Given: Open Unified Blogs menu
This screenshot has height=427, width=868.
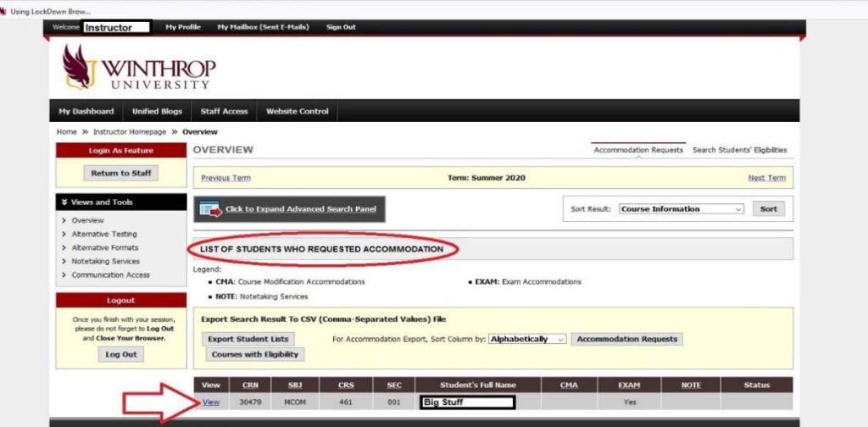Looking at the screenshot, I should (157, 111).
